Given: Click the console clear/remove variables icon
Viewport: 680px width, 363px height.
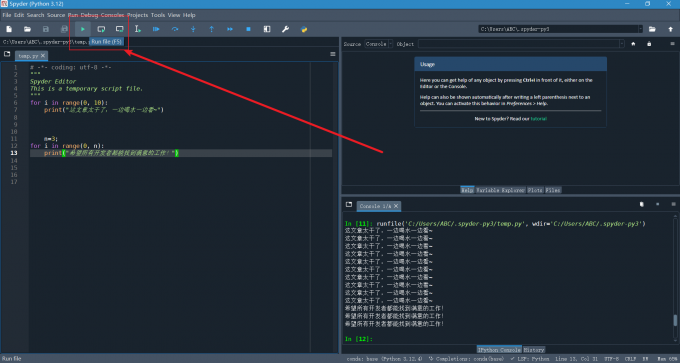Looking at the screenshot, I should coord(642,204).
